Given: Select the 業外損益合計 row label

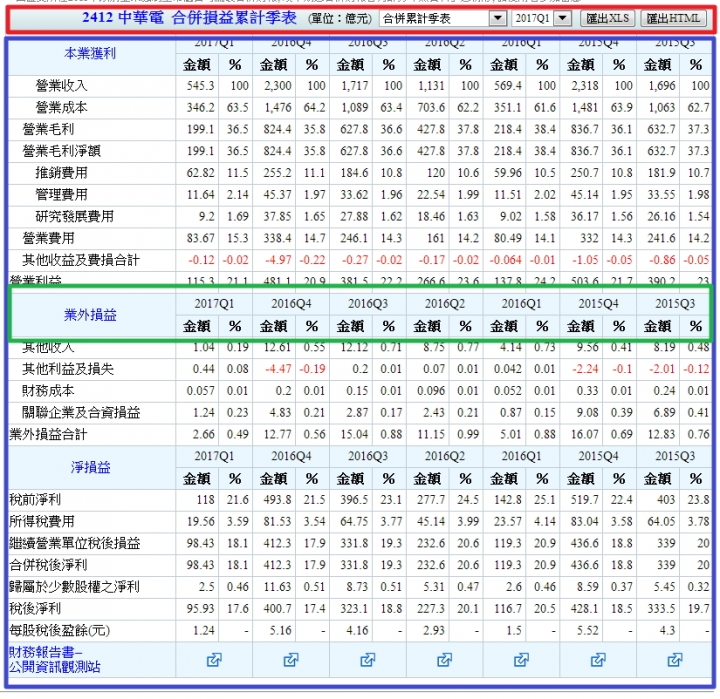Looking at the screenshot, I should coord(48,434).
